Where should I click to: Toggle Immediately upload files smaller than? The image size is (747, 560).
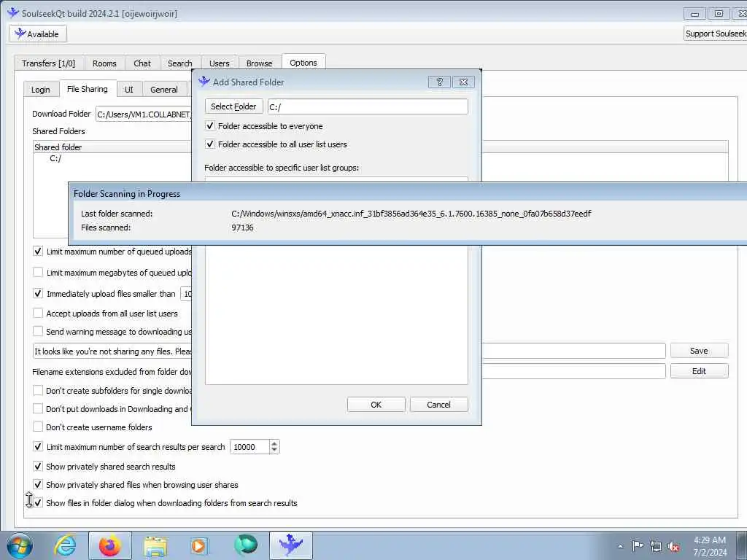tap(38, 293)
